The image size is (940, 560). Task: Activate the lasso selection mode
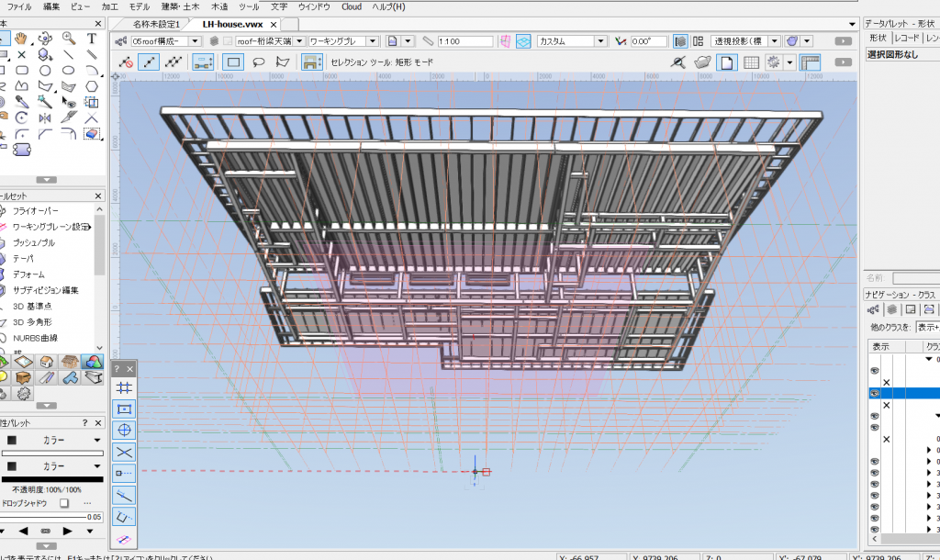pyautogui.click(x=258, y=62)
